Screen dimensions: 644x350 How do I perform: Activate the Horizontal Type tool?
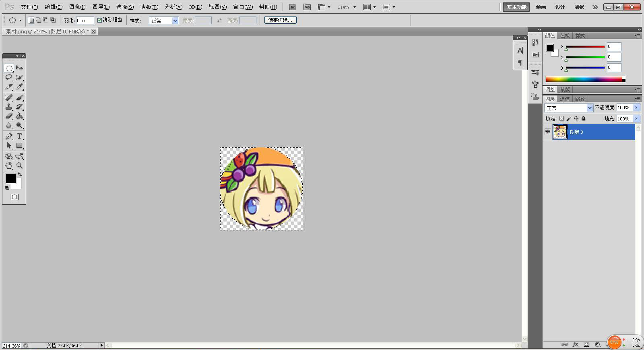(19, 136)
